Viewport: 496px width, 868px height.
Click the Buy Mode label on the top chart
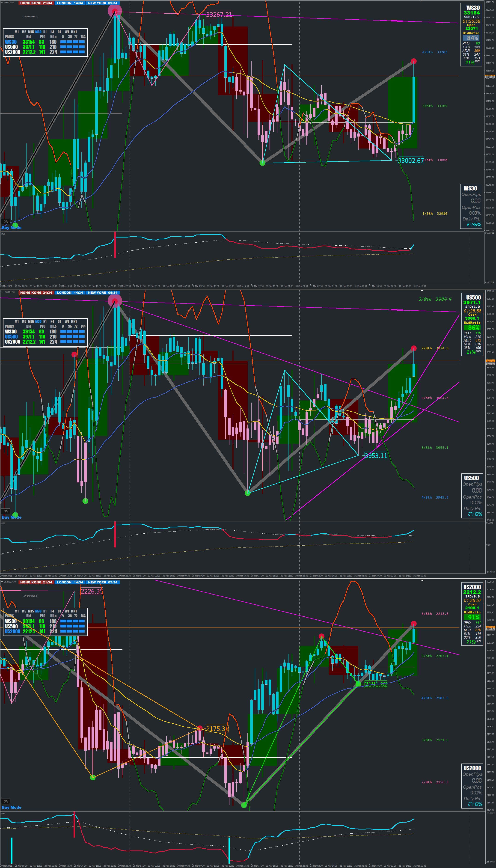tap(12, 228)
